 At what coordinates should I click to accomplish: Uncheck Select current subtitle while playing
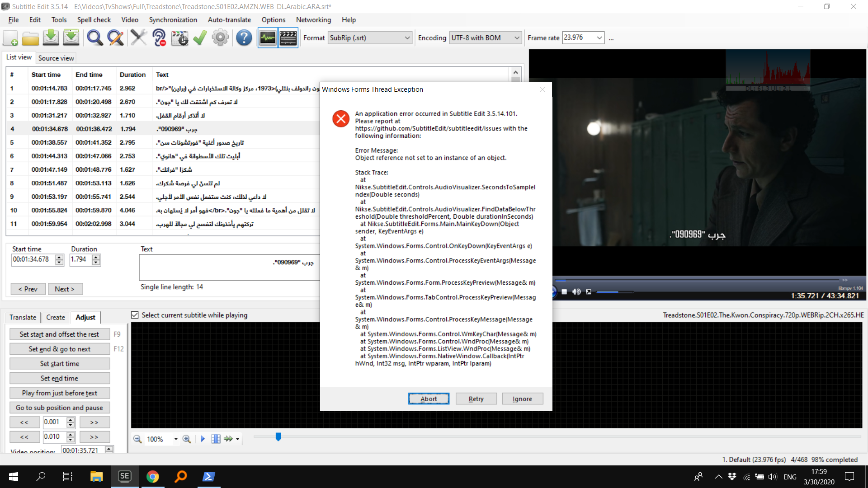(x=135, y=315)
